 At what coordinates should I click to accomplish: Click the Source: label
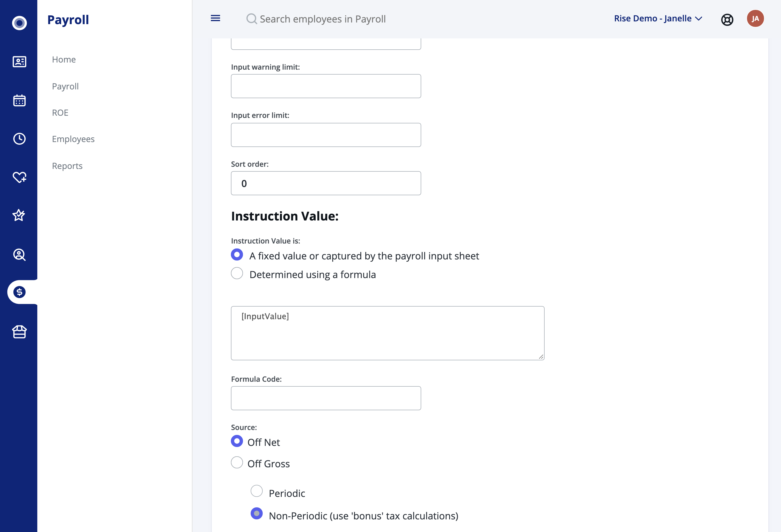pyautogui.click(x=244, y=428)
